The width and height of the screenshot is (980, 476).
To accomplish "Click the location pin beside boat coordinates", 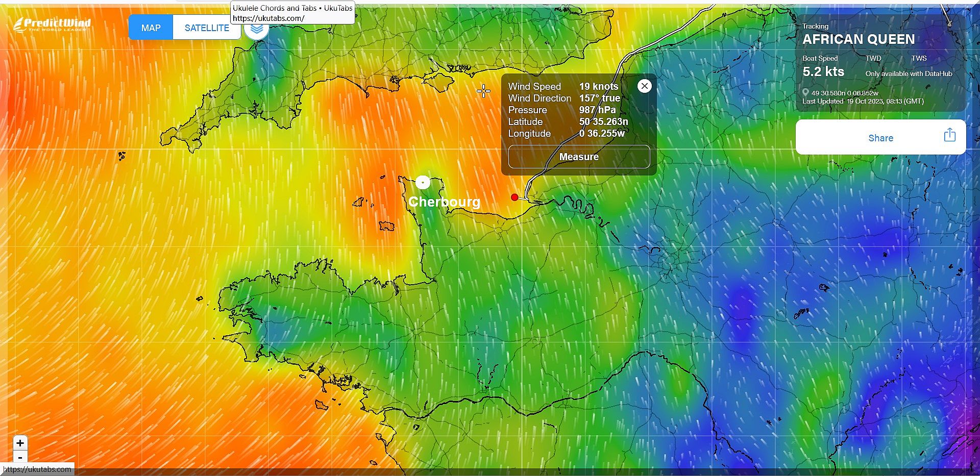I will click(x=805, y=93).
